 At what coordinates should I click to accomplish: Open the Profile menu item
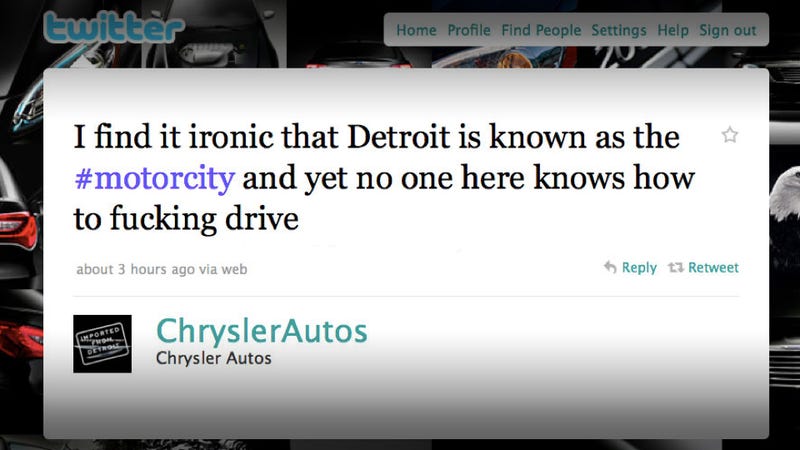point(469,30)
